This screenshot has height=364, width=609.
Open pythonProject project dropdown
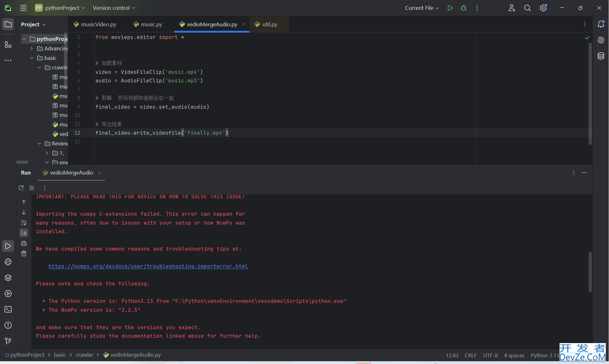[x=60, y=8]
